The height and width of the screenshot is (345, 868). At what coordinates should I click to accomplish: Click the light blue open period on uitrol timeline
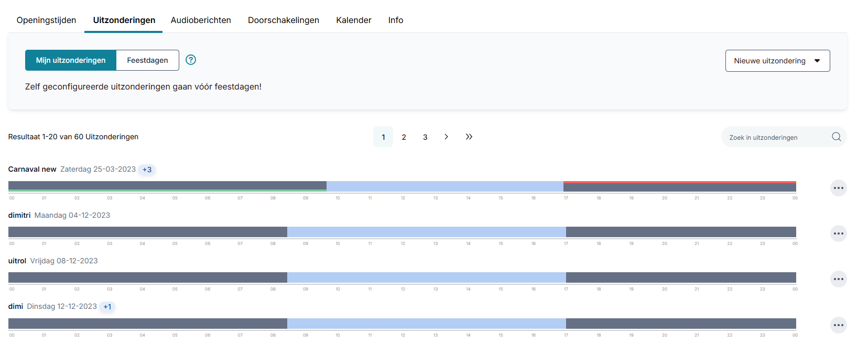(x=427, y=277)
